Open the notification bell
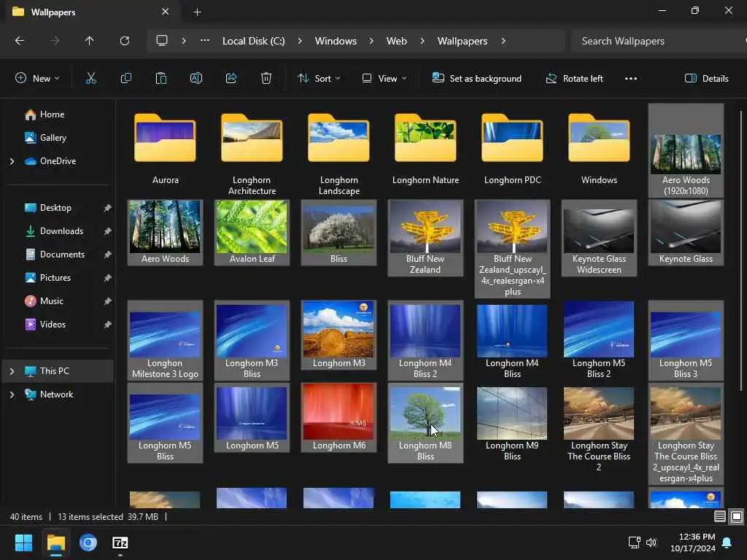The height and width of the screenshot is (560, 747). [727, 542]
